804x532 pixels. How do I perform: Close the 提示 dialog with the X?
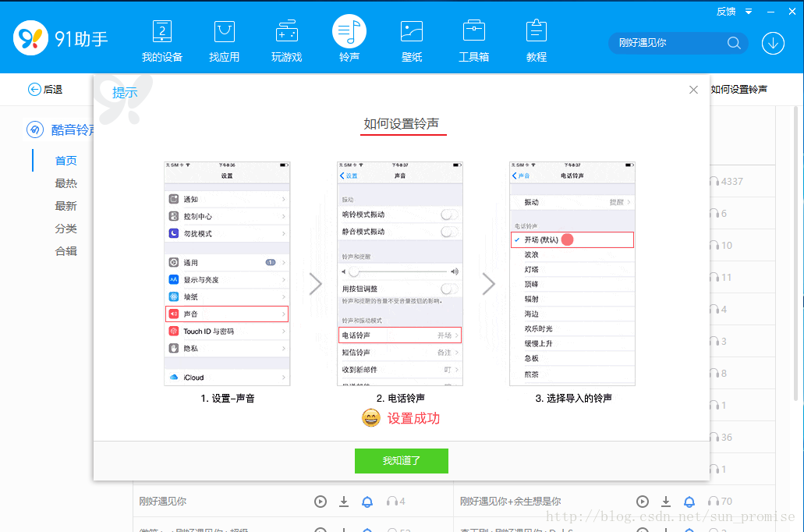pyautogui.click(x=693, y=90)
